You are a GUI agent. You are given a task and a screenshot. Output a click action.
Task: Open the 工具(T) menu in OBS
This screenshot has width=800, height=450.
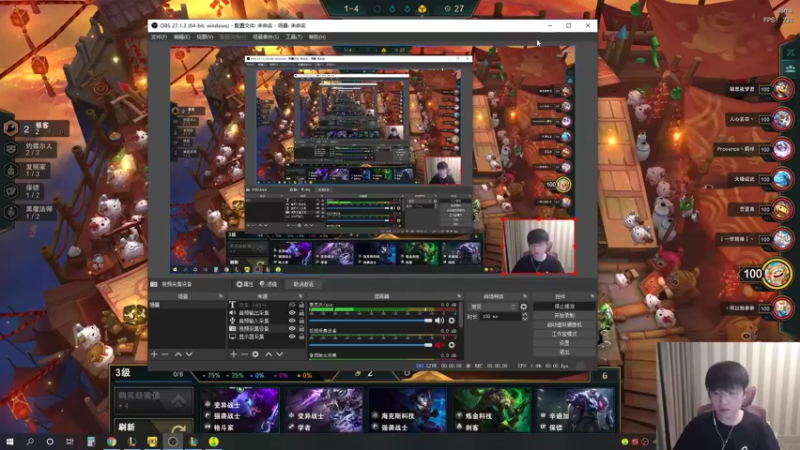(x=294, y=37)
